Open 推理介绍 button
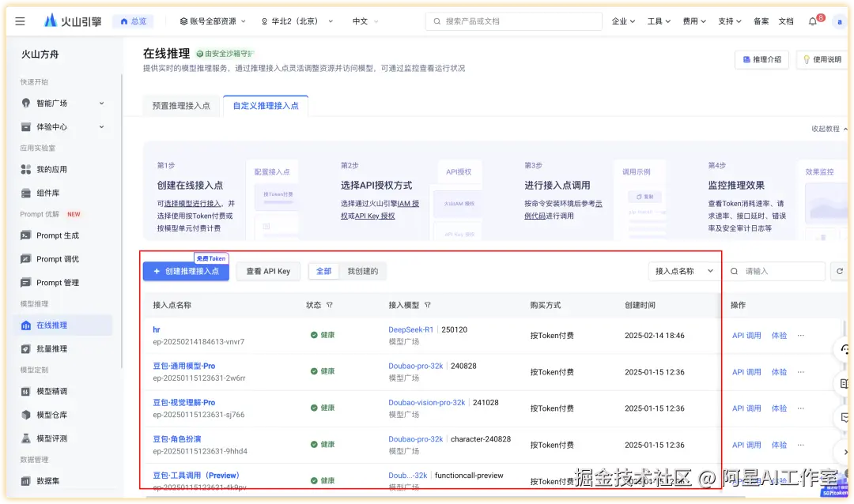Viewport: 854px width, 504px height. (x=762, y=59)
